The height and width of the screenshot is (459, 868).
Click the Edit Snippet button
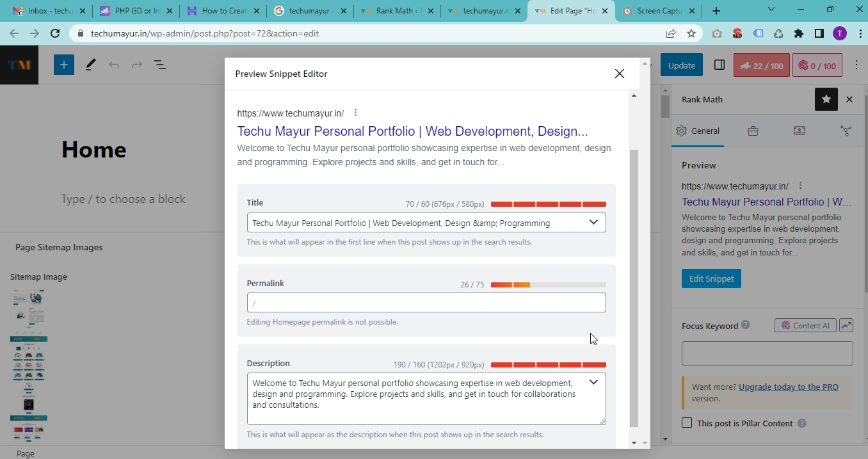coord(711,278)
